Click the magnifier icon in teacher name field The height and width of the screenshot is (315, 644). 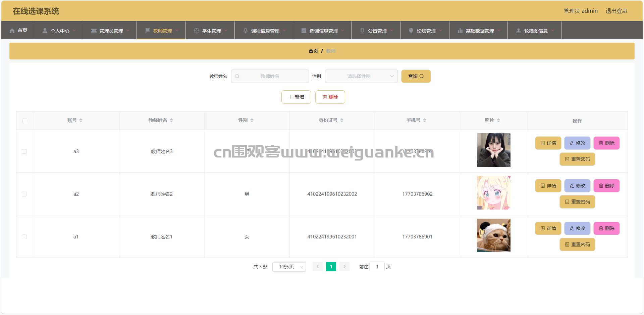click(x=237, y=76)
